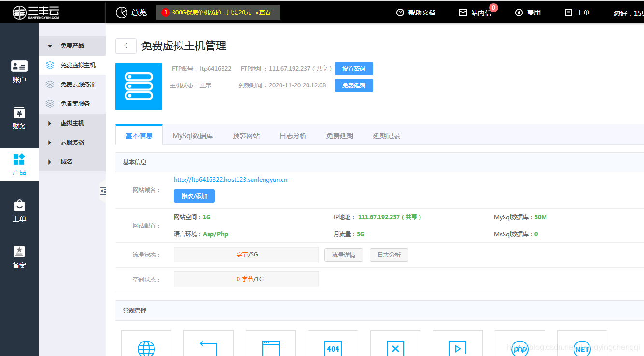Click the IP地址 111.67.192.237 green value
This screenshot has height=356, width=644.
tap(390, 217)
